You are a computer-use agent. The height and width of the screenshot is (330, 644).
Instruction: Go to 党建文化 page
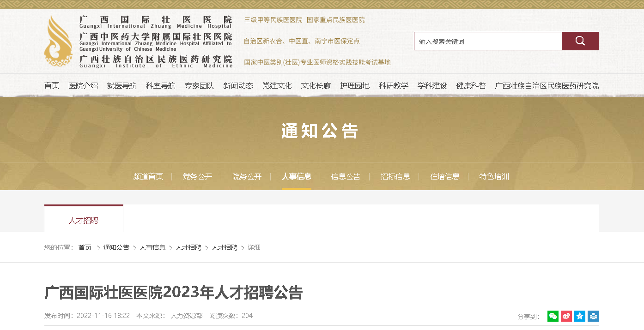coord(277,86)
